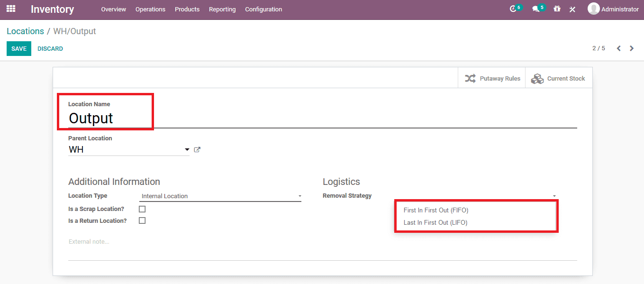Click the gift icon in top bar
The width and height of the screenshot is (644, 284).
point(557,9)
